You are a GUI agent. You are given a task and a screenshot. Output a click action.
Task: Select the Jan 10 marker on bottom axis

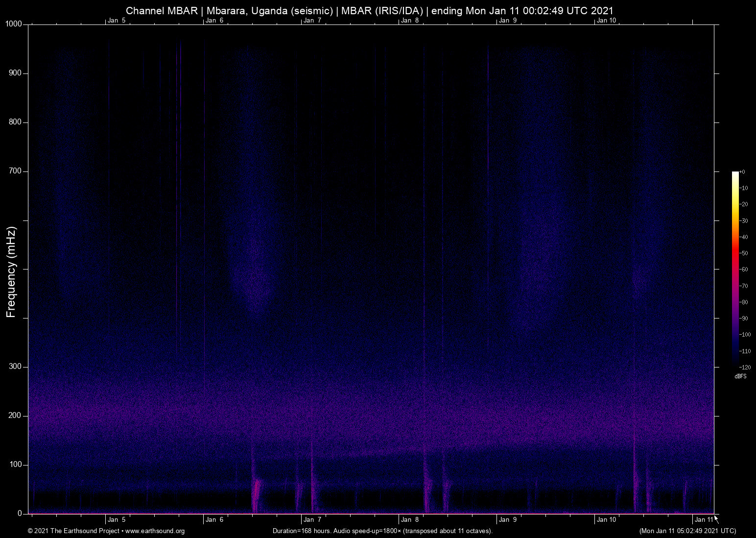pyautogui.click(x=606, y=519)
